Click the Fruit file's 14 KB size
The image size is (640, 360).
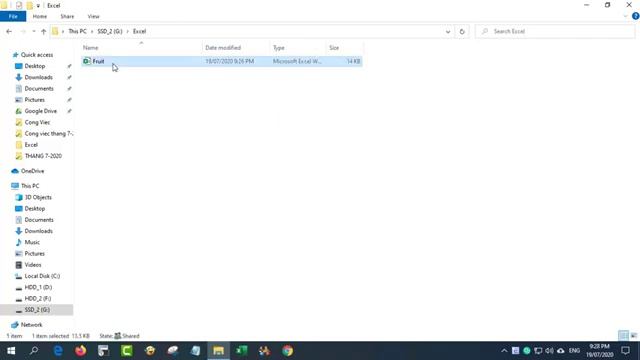(353, 61)
